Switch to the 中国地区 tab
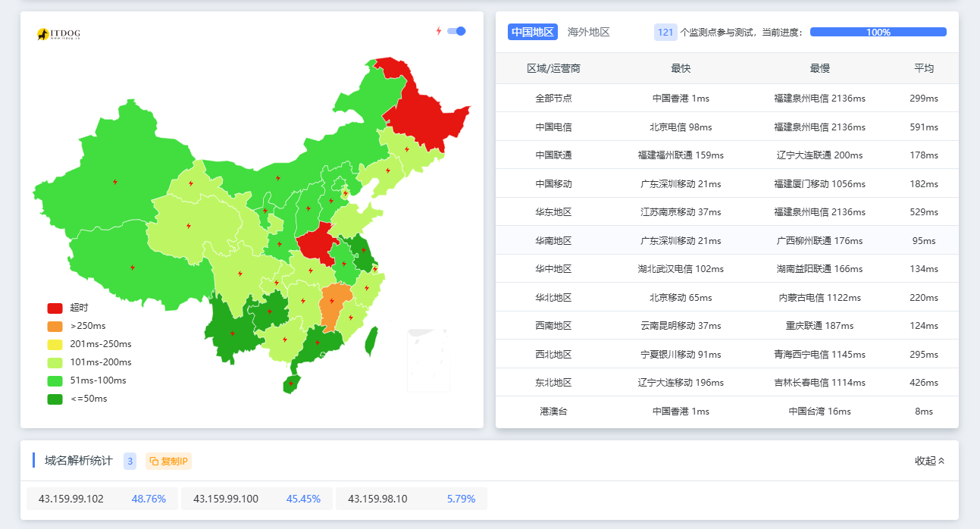The width and height of the screenshot is (980, 529). pos(533,32)
